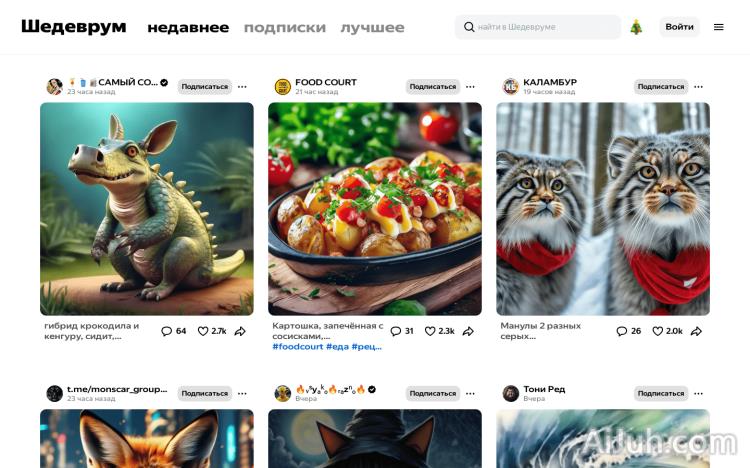Switch to the подписки tab

click(x=285, y=28)
